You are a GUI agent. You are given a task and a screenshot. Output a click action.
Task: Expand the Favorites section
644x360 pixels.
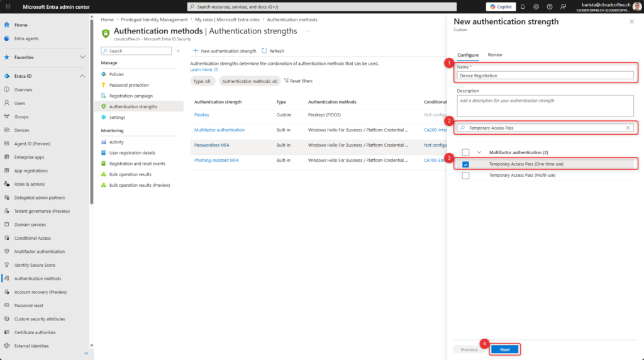[x=82, y=57]
